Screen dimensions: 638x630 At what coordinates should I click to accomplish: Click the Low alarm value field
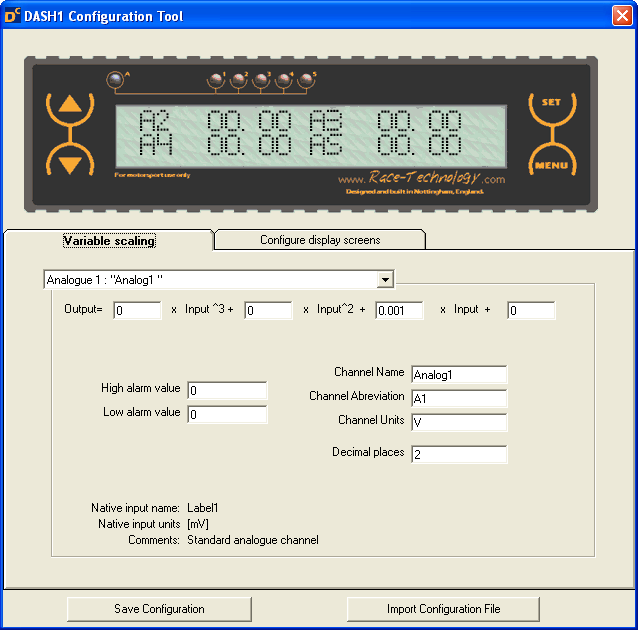pyautogui.click(x=227, y=414)
